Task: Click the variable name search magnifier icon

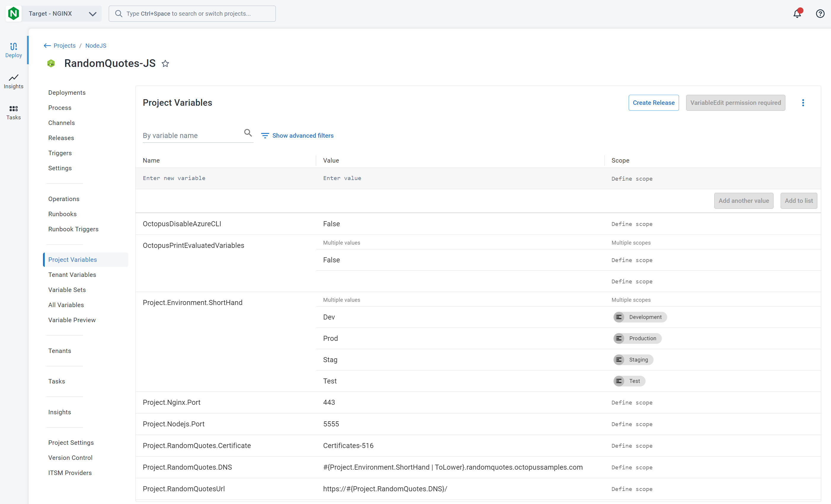Action: [248, 133]
